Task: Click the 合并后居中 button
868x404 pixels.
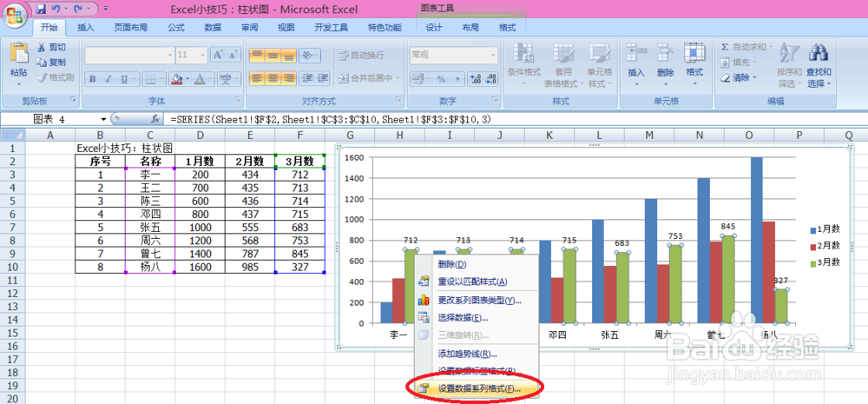Action: pos(369,78)
